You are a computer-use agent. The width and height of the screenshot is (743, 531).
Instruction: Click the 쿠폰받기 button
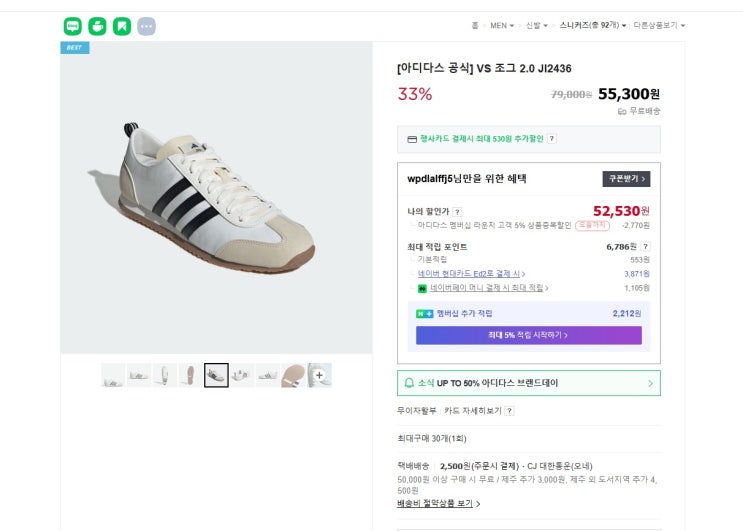click(626, 179)
